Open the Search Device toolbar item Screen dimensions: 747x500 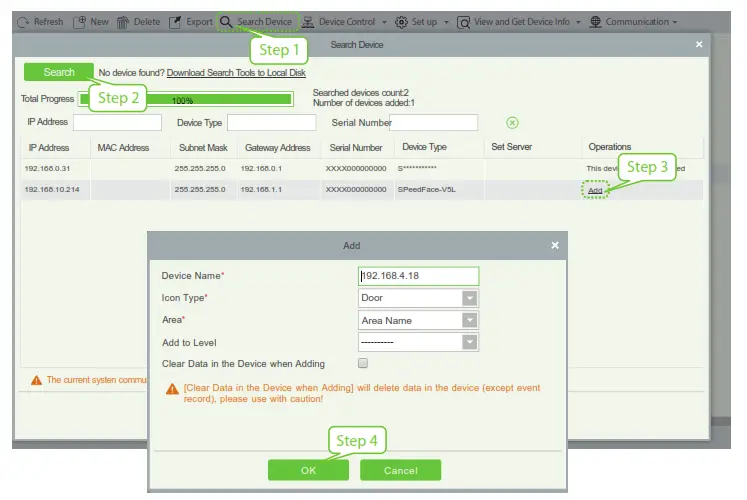tap(258, 22)
